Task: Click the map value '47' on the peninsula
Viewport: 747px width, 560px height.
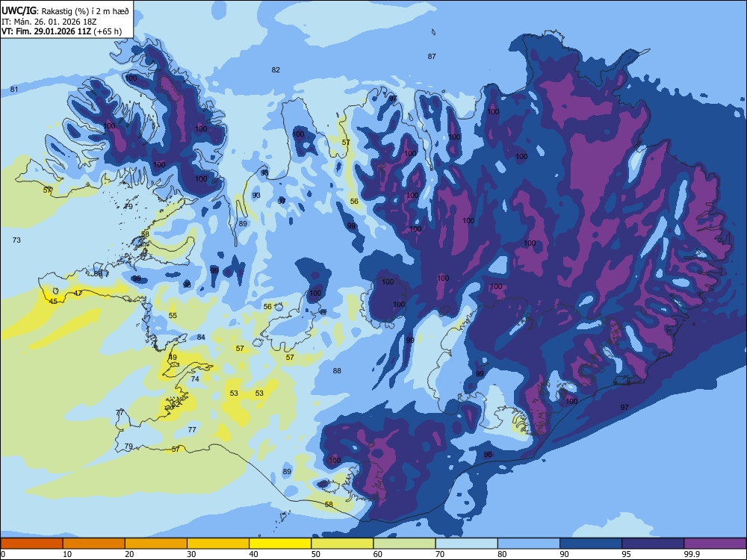Action: coord(78,293)
